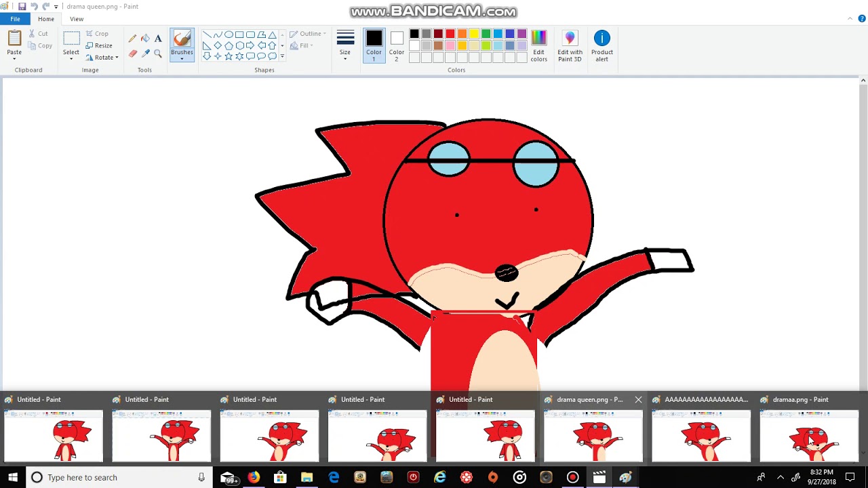868x488 pixels.
Task: Select Color 2 as active color
Action: [x=397, y=46]
